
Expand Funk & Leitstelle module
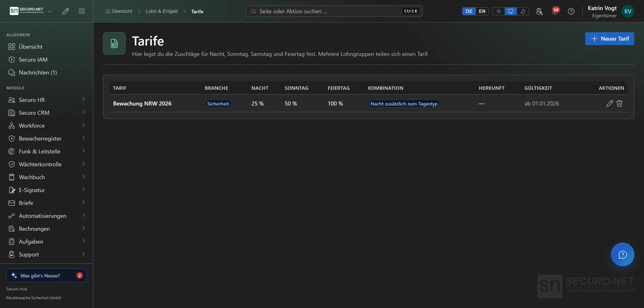[46, 151]
